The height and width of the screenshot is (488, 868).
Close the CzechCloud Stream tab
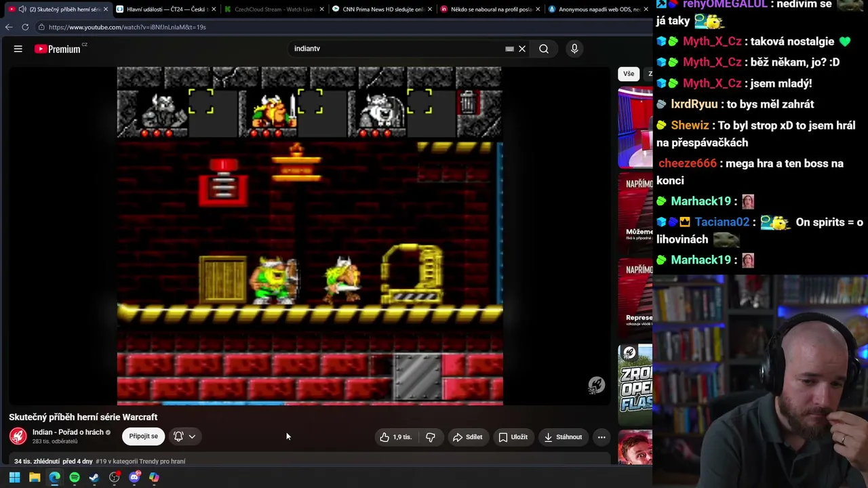click(321, 9)
